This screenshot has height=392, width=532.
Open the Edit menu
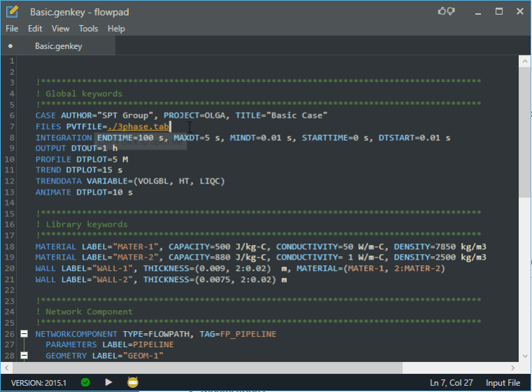click(35, 29)
